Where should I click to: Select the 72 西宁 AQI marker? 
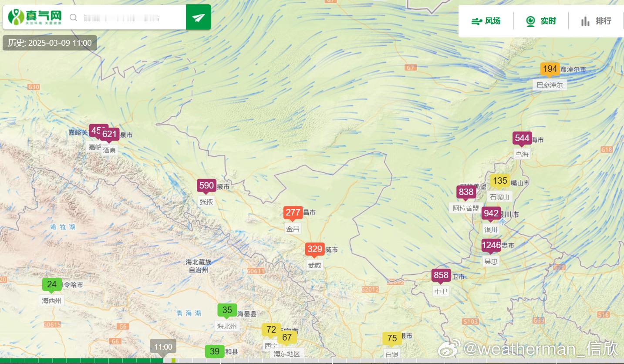271,330
